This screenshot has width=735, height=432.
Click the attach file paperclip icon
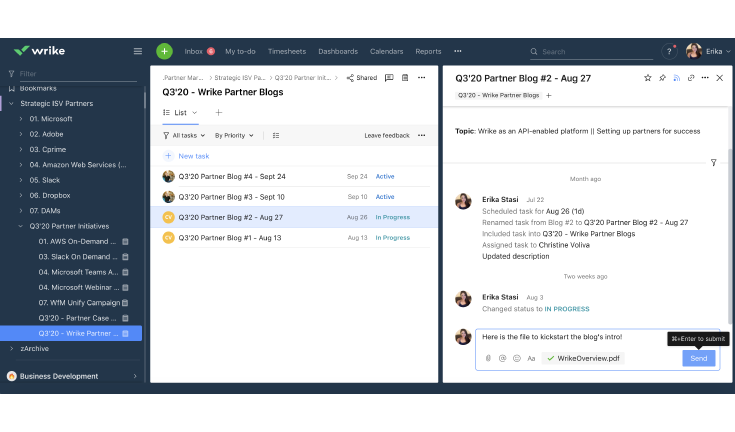[x=488, y=358]
